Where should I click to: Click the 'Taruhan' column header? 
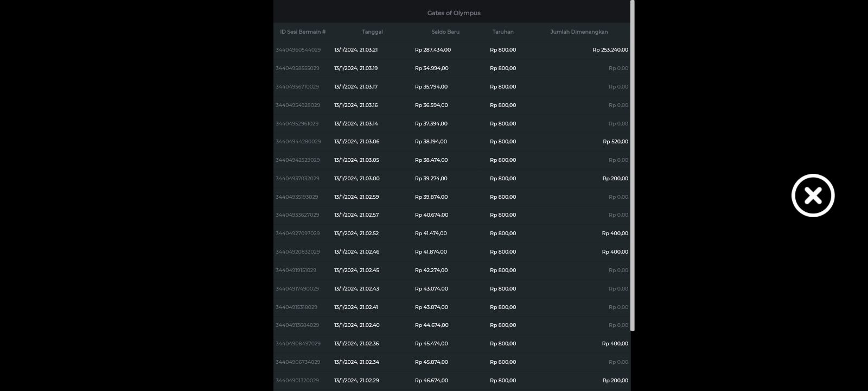pyautogui.click(x=503, y=32)
